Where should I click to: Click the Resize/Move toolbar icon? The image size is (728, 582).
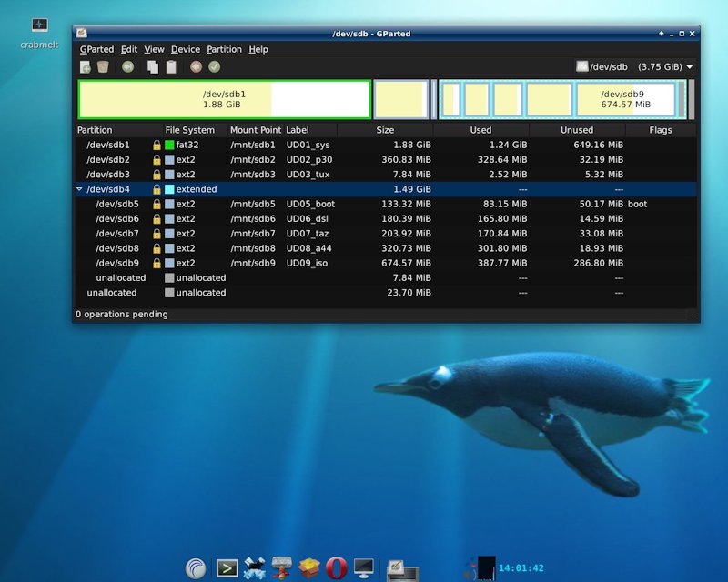coord(128,66)
